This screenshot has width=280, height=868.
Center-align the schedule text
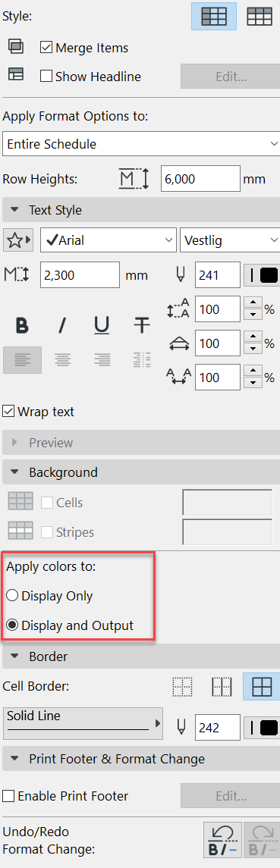(62, 360)
